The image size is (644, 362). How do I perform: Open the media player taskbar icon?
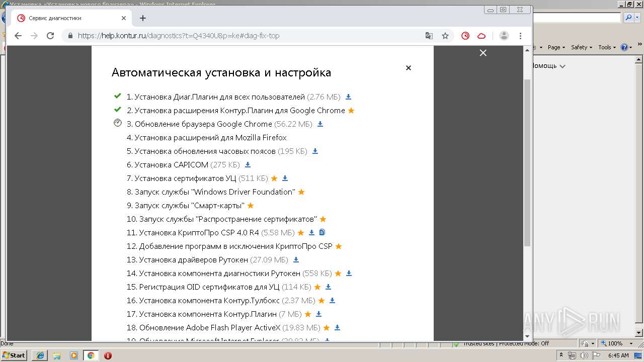74,355
